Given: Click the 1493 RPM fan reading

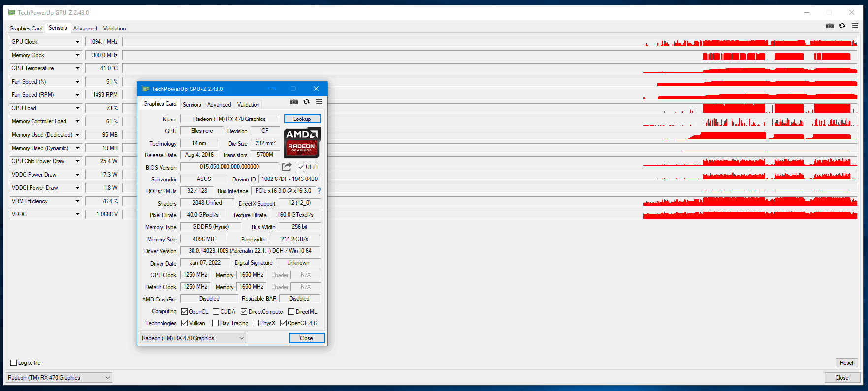Looking at the screenshot, I should [103, 95].
